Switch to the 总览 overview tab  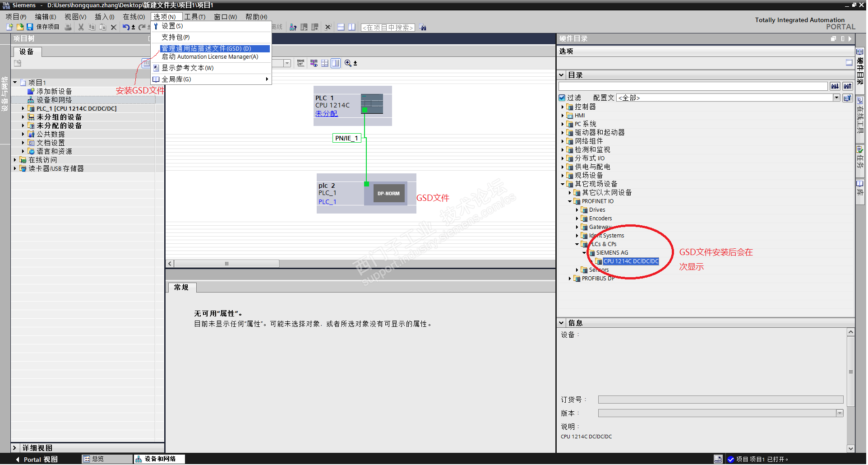pos(106,459)
